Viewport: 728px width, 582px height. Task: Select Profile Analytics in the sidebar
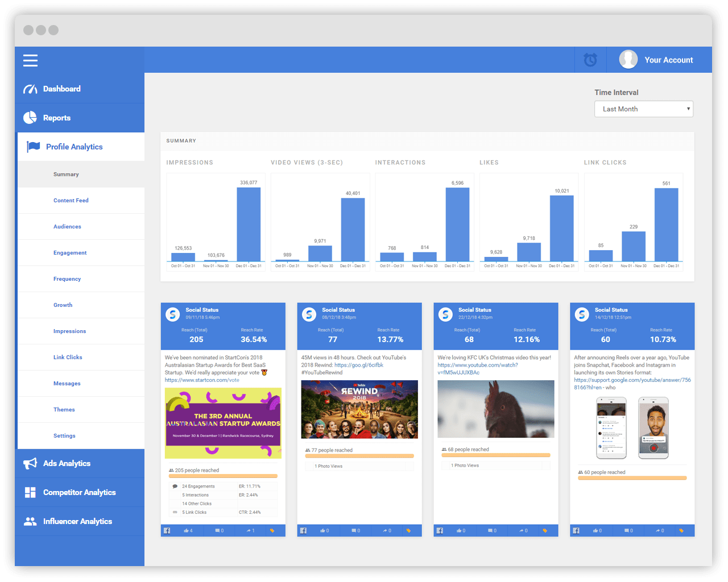point(81,147)
